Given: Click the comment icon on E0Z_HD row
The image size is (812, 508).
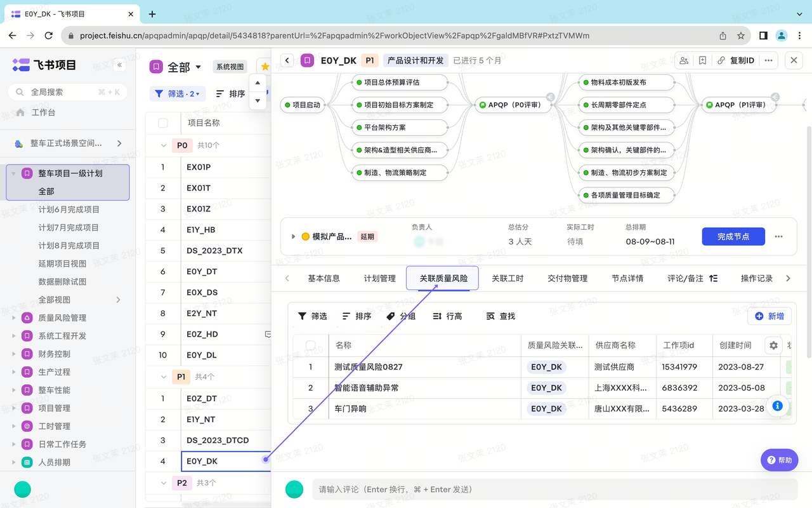Looking at the screenshot, I should [x=268, y=334].
